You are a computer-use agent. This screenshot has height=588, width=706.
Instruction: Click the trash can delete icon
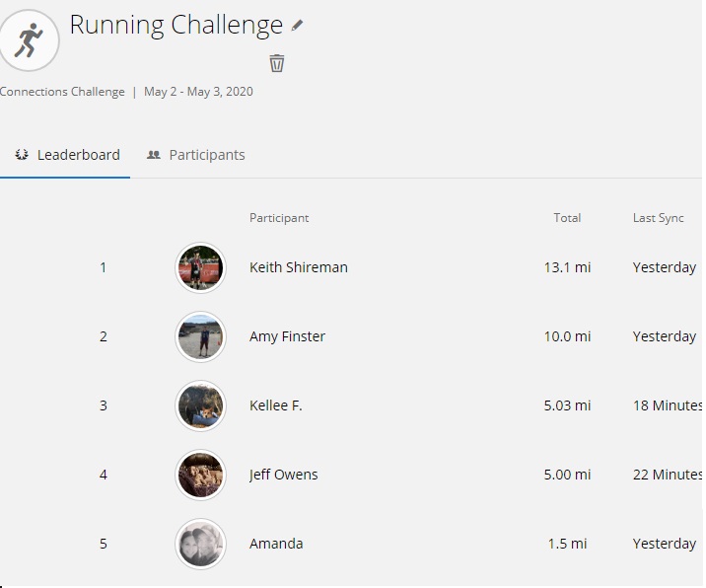[277, 63]
